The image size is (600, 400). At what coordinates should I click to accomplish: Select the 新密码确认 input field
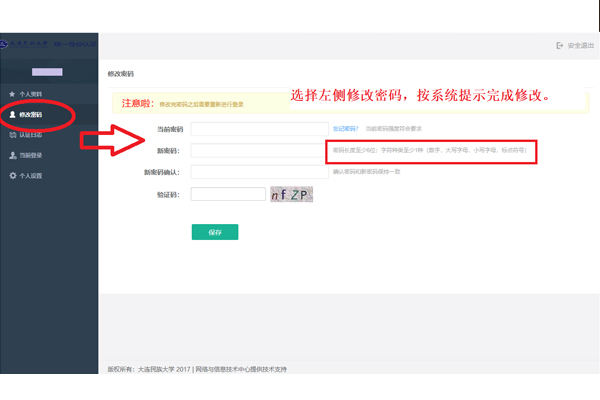point(259,172)
